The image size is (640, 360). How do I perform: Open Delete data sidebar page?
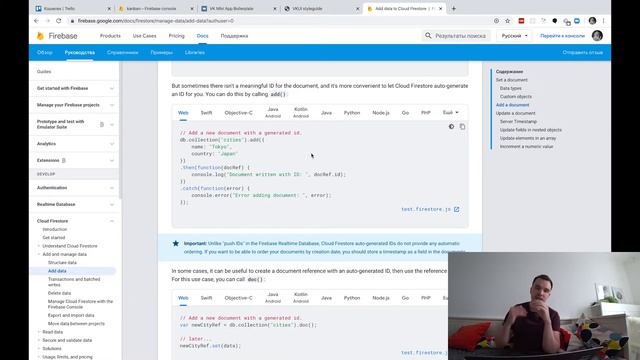[x=59, y=293]
